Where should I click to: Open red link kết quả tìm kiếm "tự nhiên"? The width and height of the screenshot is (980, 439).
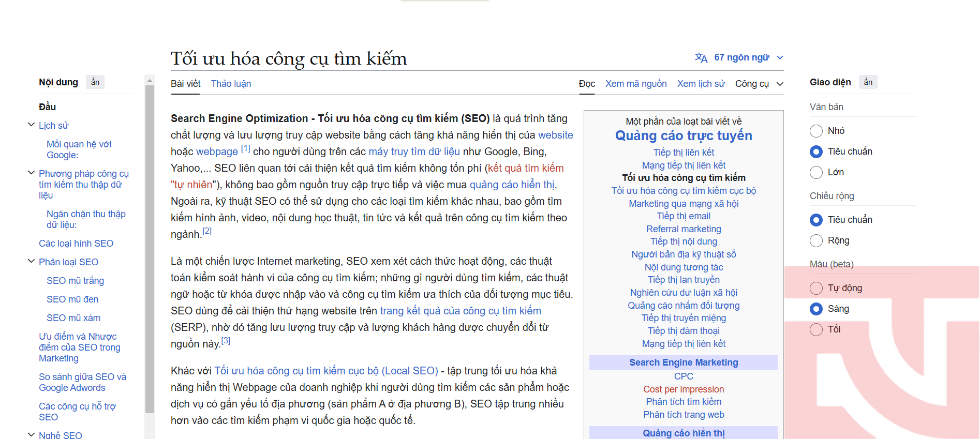coord(526,168)
